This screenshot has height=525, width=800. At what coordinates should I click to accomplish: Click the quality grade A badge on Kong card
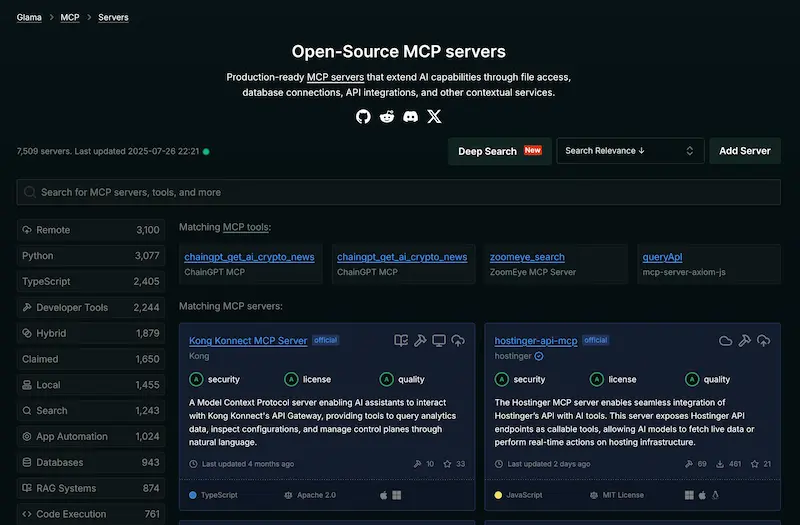(386, 379)
